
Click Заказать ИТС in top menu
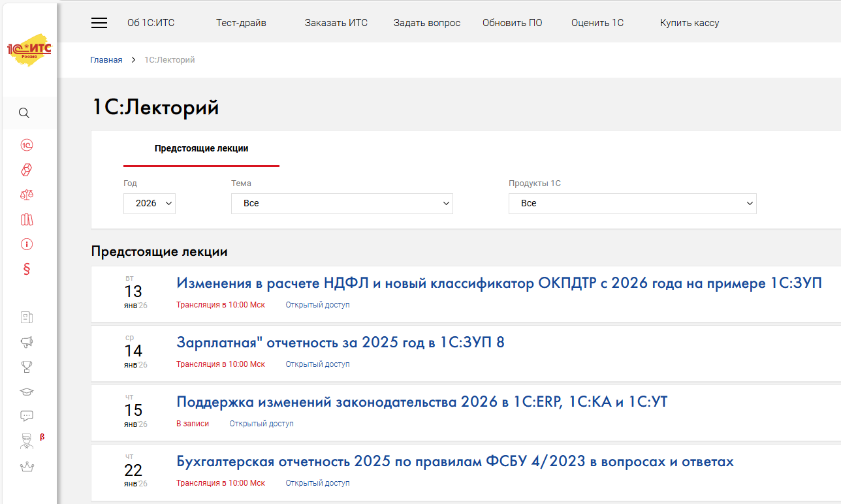coord(336,23)
